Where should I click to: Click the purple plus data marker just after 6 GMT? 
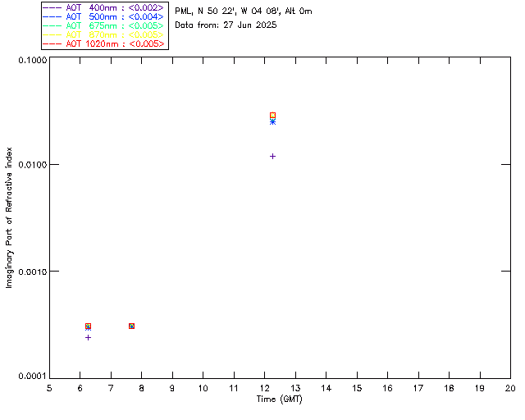[88, 338]
